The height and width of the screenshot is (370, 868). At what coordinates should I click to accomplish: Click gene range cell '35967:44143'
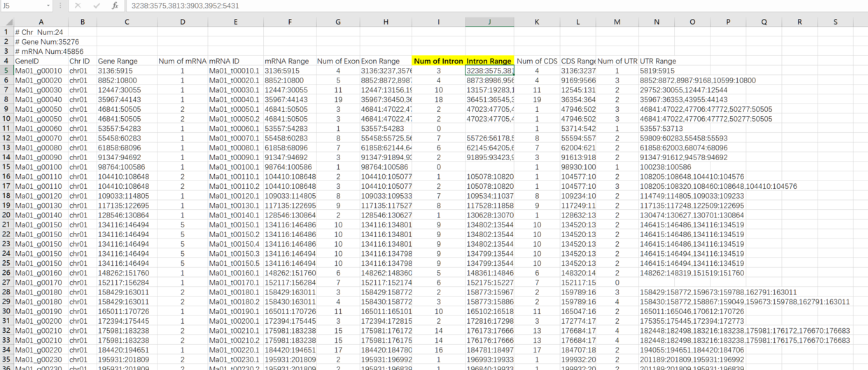coord(127,100)
